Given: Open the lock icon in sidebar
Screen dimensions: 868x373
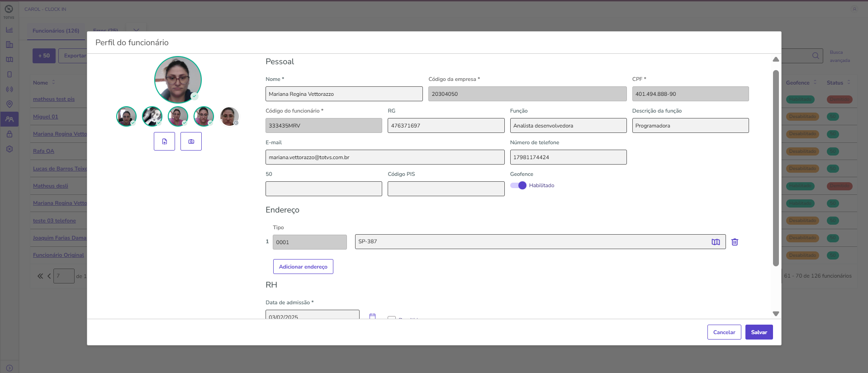Looking at the screenshot, I should (9, 134).
